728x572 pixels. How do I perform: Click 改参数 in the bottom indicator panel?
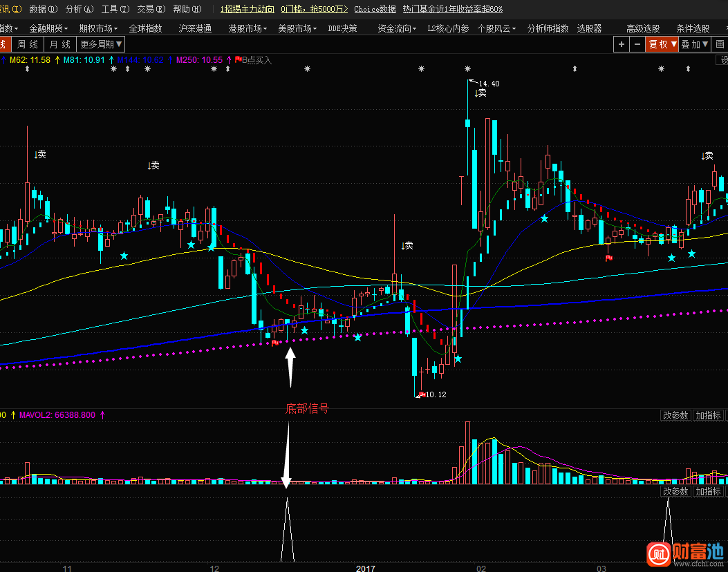(675, 491)
